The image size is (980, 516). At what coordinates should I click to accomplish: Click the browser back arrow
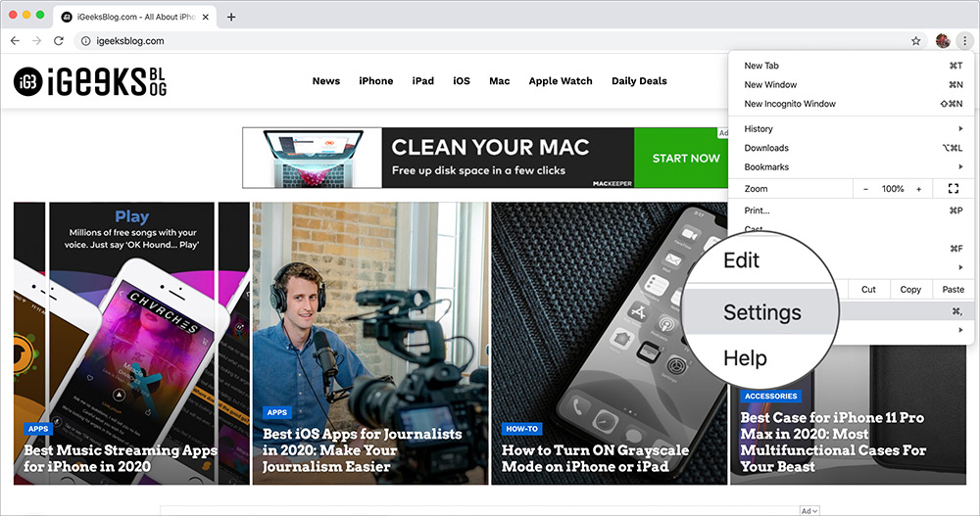click(15, 41)
